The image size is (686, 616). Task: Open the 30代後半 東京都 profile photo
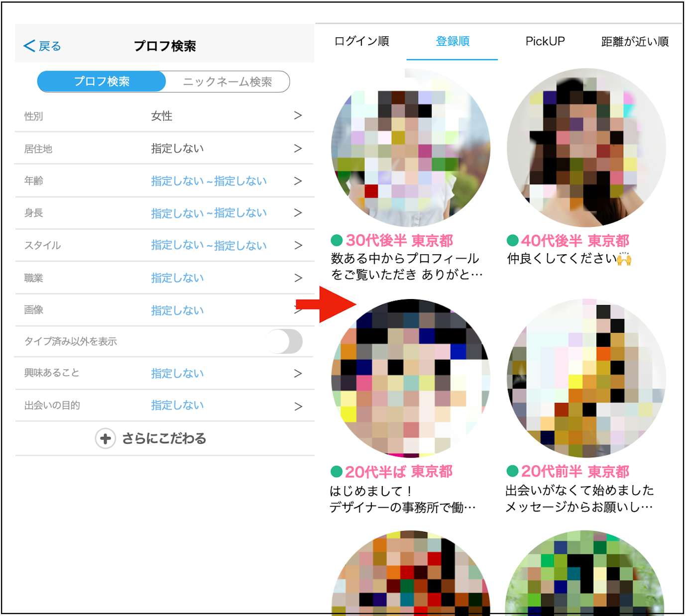tap(411, 148)
